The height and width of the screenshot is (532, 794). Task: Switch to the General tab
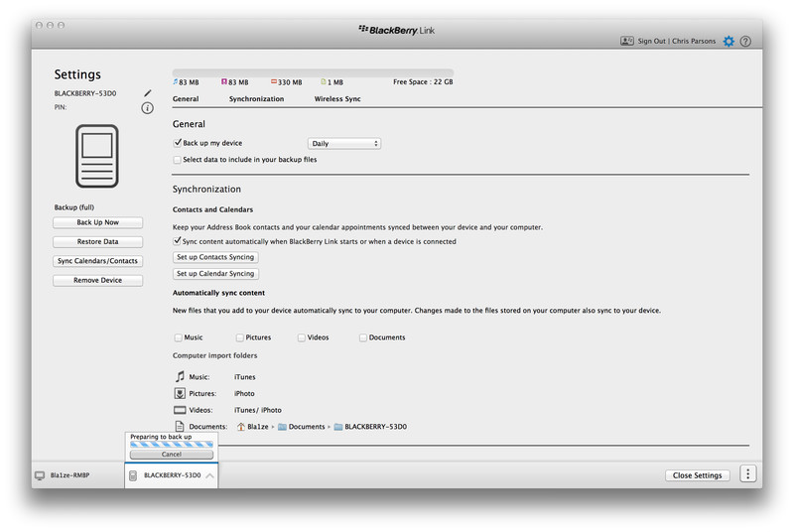(186, 99)
